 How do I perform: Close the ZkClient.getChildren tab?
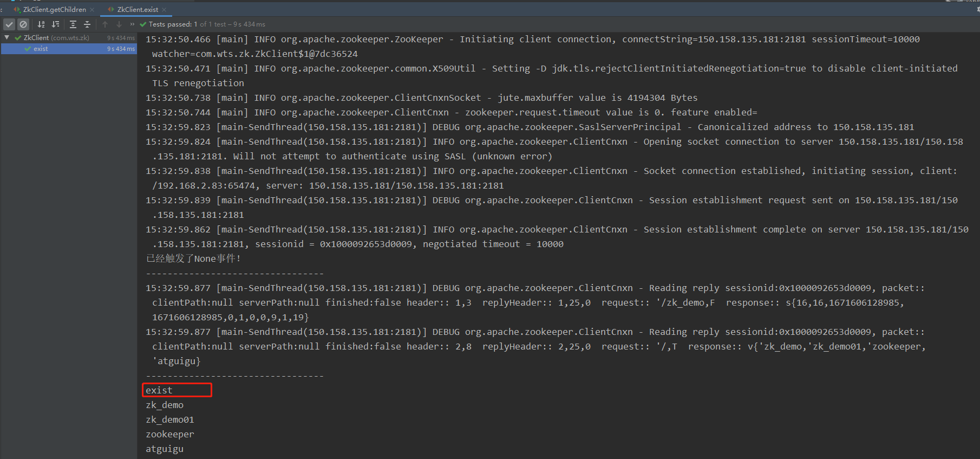(x=92, y=10)
